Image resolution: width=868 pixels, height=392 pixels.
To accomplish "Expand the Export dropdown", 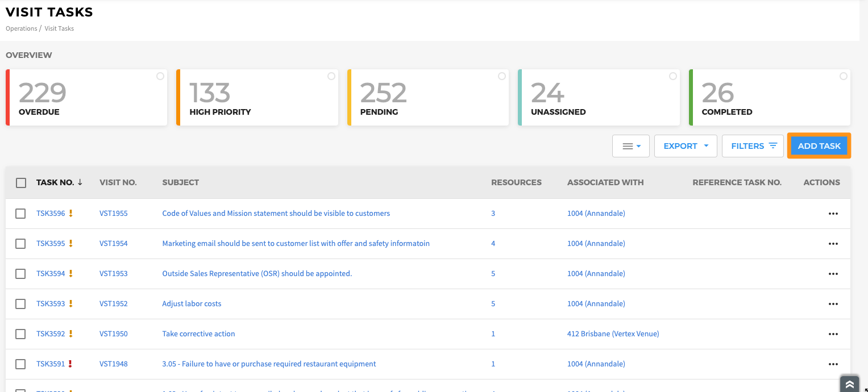I will (686, 146).
